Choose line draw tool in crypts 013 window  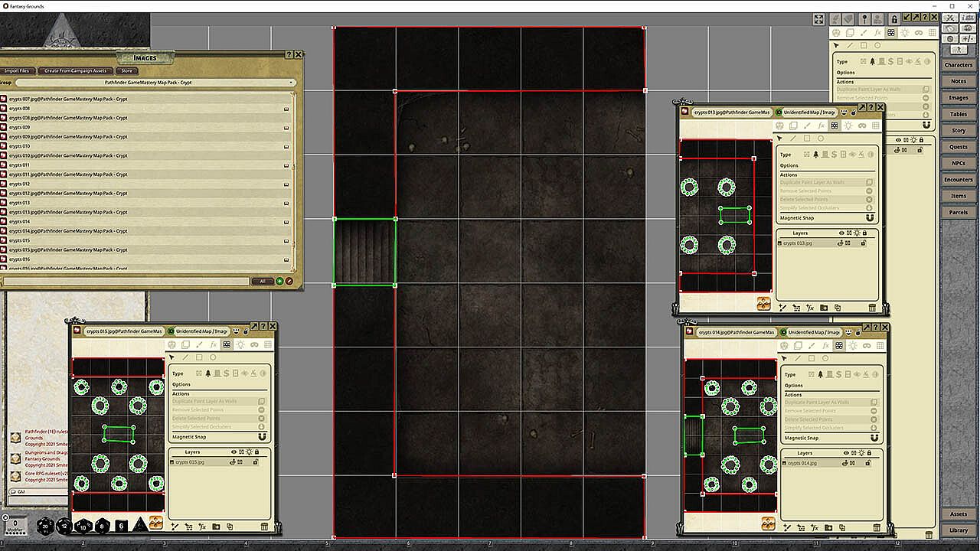coord(793,139)
